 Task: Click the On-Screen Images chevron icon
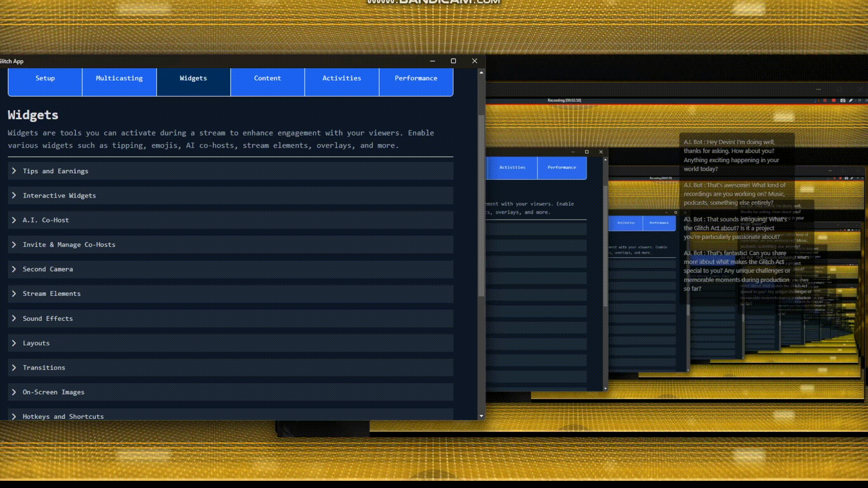(x=14, y=392)
